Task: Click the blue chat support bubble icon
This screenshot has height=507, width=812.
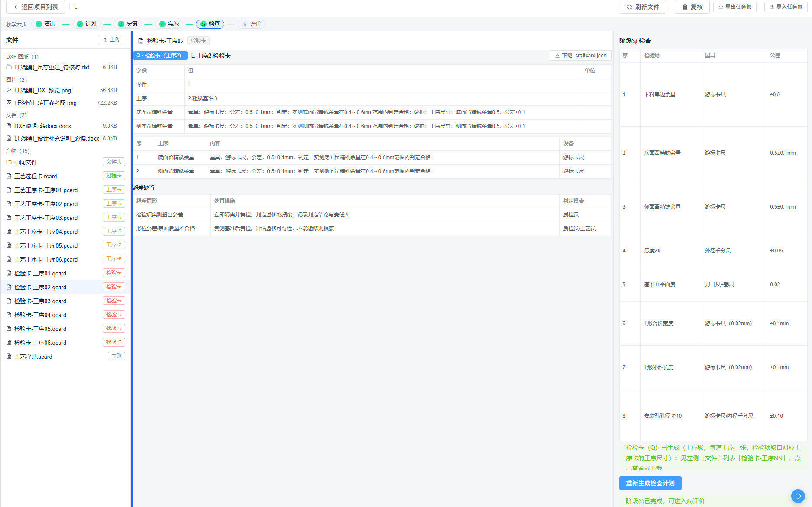Action: 798,496
